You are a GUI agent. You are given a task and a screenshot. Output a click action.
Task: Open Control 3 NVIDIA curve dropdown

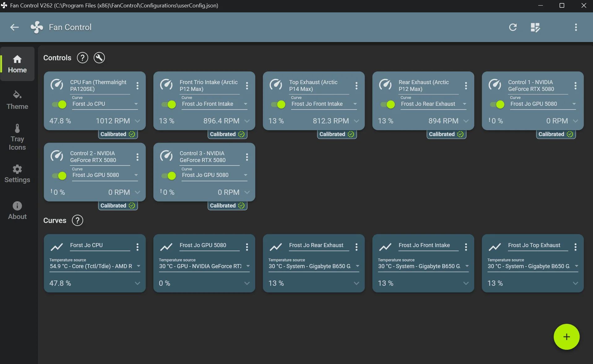pyautogui.click(x=215, y=175)
